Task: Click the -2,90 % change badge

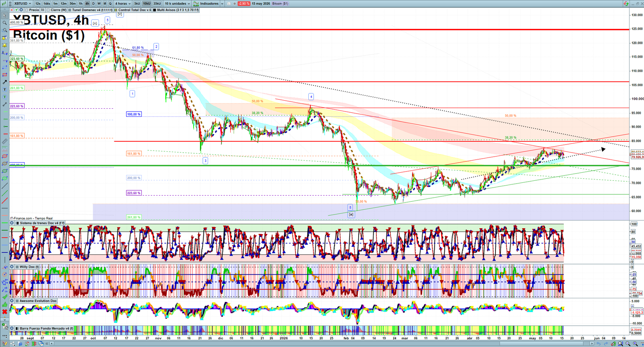Action: [244, 4]
